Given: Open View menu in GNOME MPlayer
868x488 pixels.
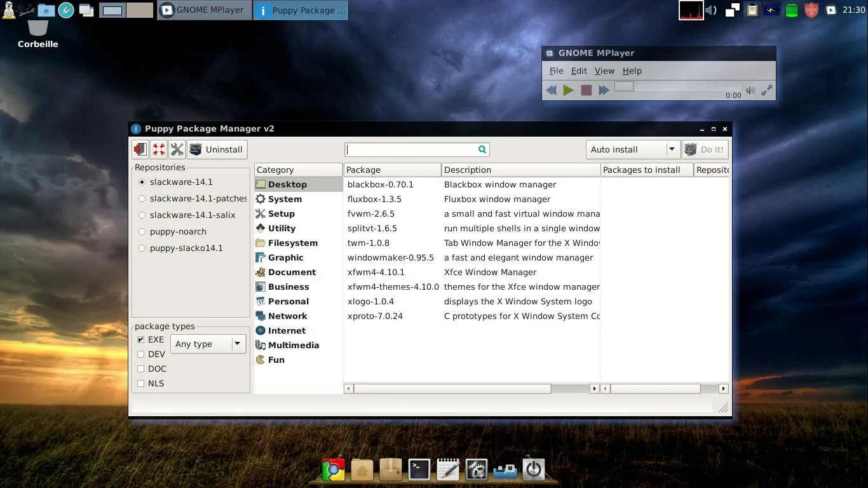Looking at the screenshot, I should pos(604,71).
